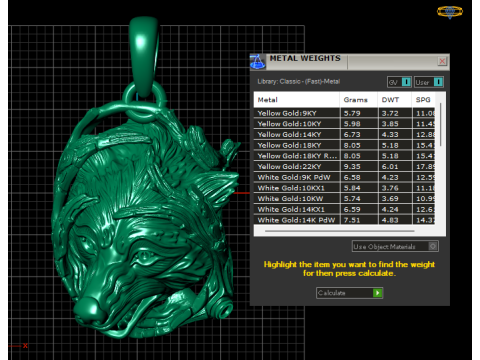This screenshot has height=360, width=480.
Task: Select the White Gold:9K PdW row
Action: [344, 177]
